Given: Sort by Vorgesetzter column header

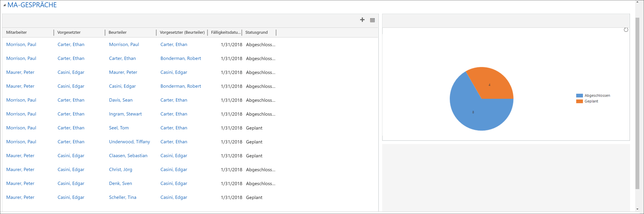Looking at the screenshot, I should coord(69,32).
